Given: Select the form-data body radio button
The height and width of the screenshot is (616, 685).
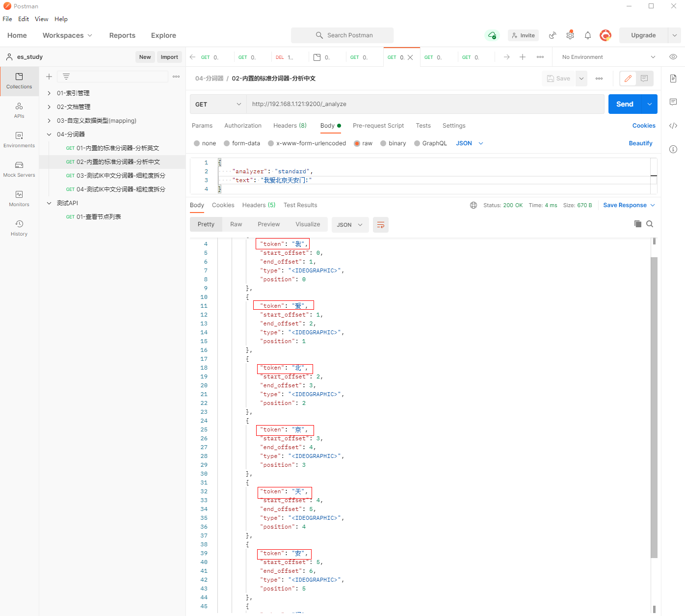Looking at the screenshot, I should click(227, 143).
